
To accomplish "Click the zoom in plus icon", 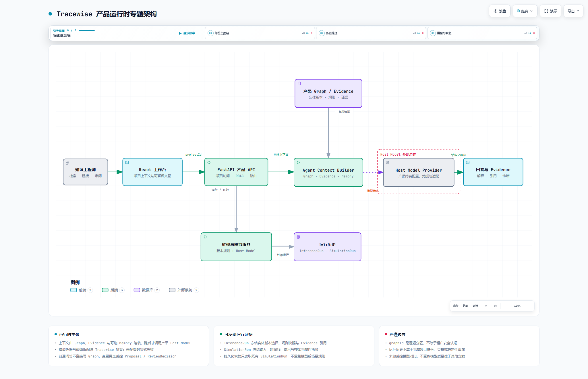I will 529,306.
